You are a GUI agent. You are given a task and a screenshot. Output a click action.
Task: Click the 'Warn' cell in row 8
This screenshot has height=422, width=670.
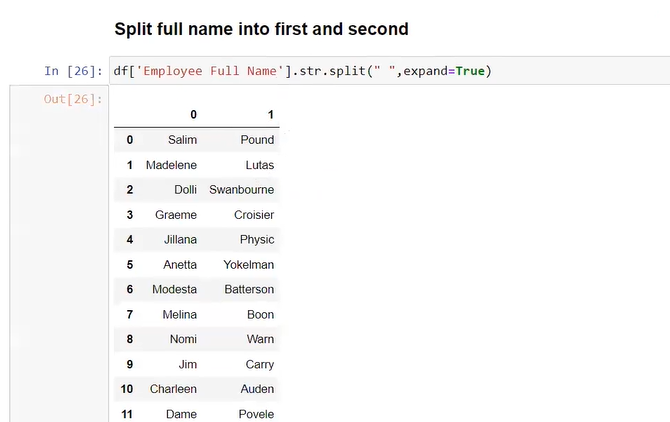[260, 340]
